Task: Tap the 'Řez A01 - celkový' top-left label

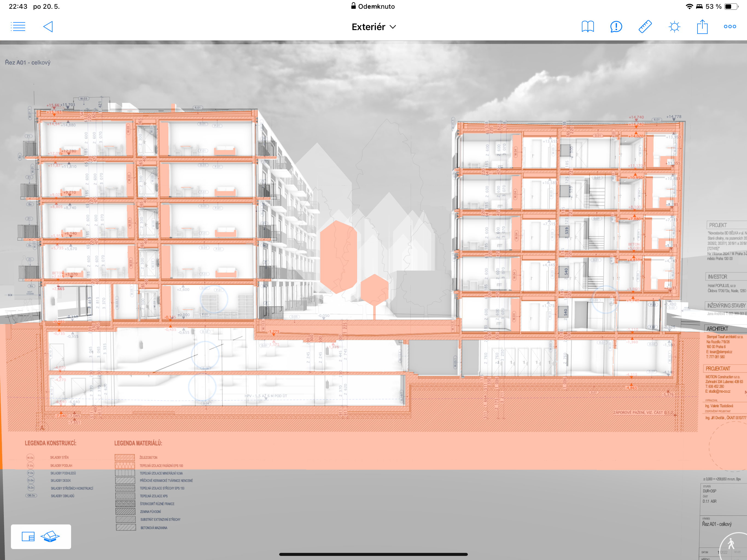Action: pos(28,63)
